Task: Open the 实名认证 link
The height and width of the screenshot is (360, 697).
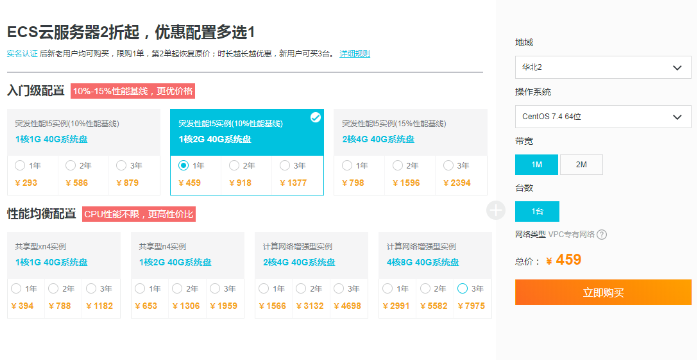Action: click(x=22, y=54)
